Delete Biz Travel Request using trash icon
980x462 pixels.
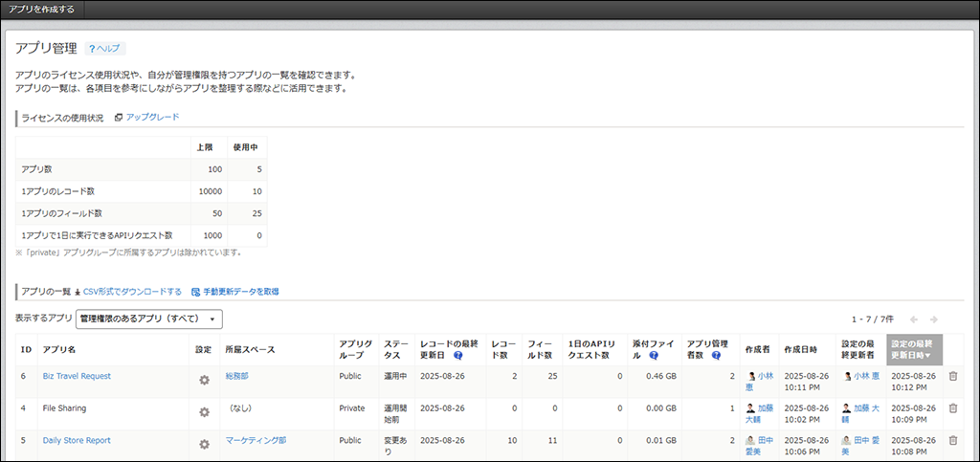[952, 377]
